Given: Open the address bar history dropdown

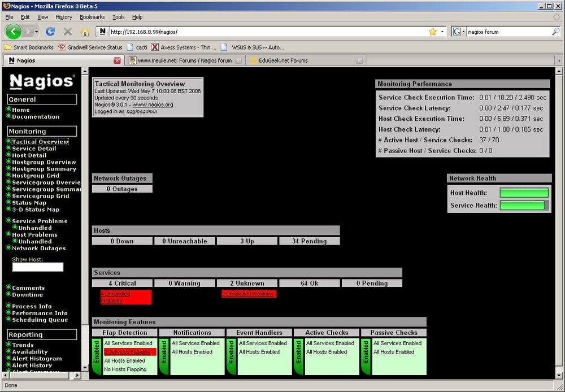Looking at the screenshot, I should [x=442, y=32].
